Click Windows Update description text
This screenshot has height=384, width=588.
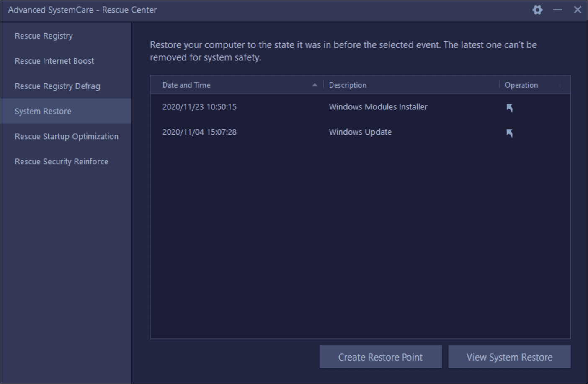coord(360,132)
